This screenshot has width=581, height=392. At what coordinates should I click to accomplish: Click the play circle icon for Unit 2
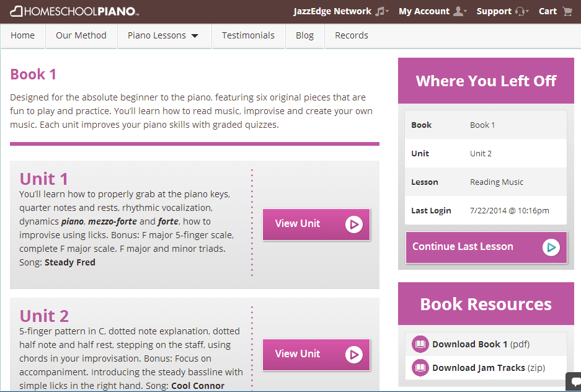pos(354,354)
